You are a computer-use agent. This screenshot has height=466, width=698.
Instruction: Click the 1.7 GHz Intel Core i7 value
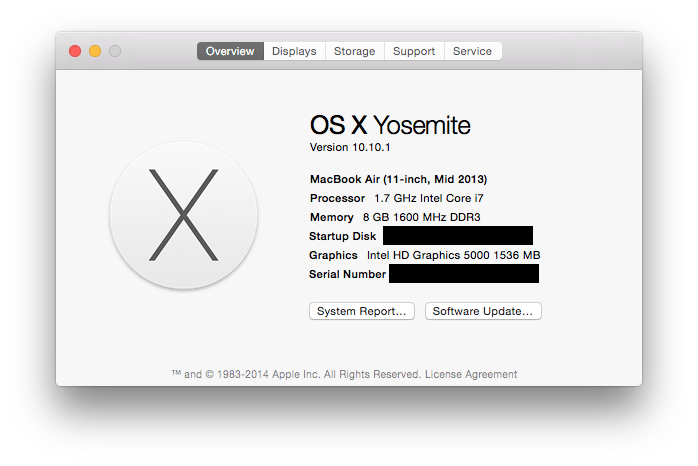coord(429,198)
